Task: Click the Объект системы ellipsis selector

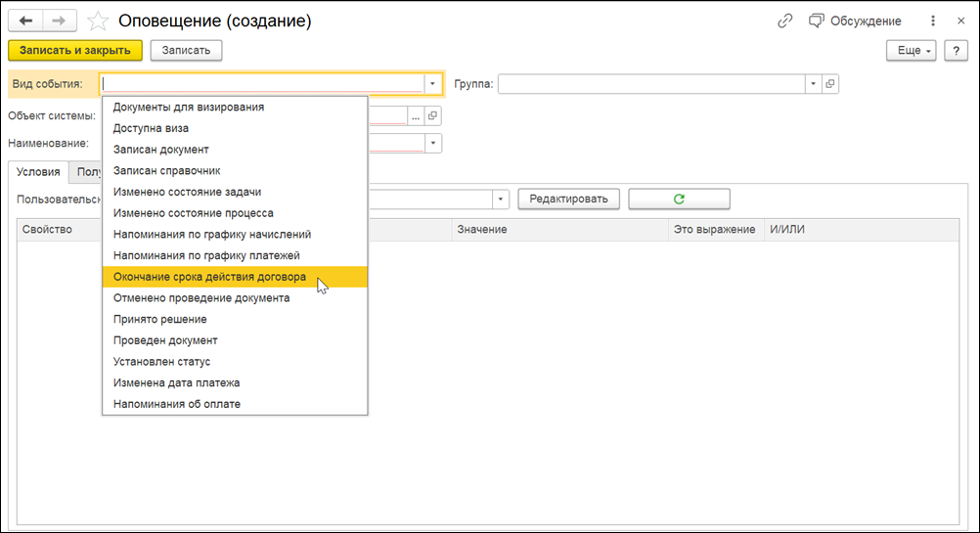Action: point(416,116)
